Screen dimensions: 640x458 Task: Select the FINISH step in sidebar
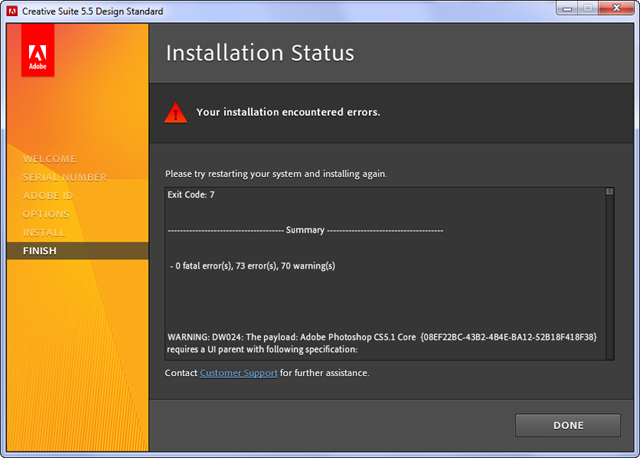pos(78,251)
